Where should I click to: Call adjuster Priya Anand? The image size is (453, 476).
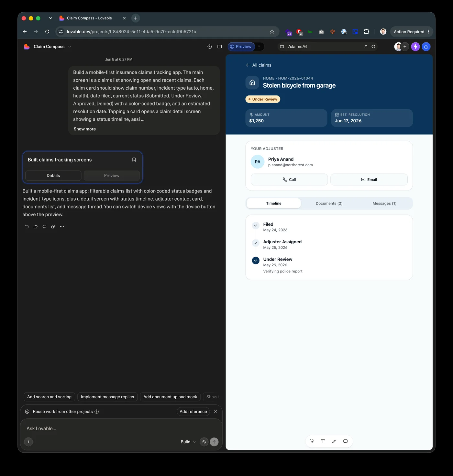pos(289,180)
